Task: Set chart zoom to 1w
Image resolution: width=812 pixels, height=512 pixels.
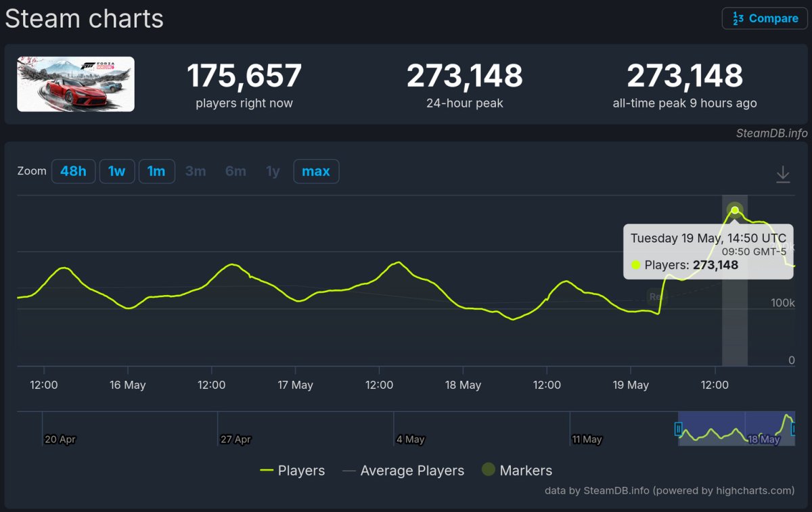Action: [x=117, y=171]
